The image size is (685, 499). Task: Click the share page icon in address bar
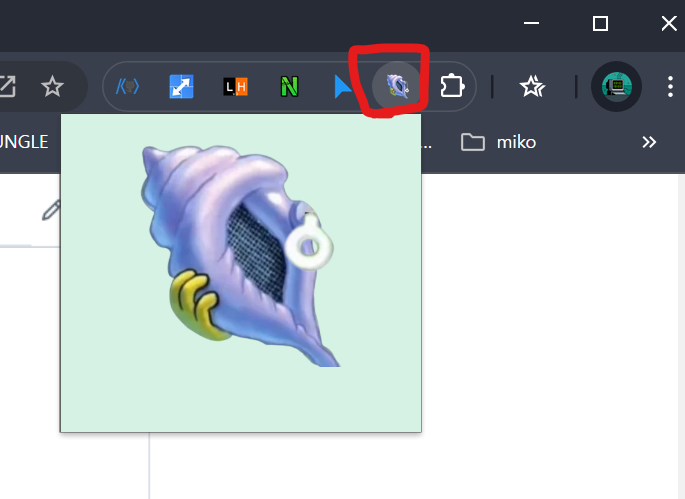[x=7, y=87]
